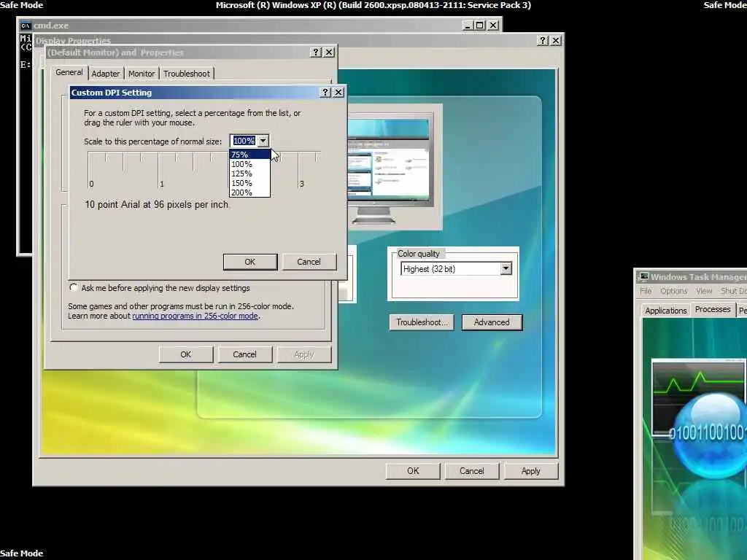
Task: Cancel the Custom DPI Setting dialog
Action: click(309, 262)
